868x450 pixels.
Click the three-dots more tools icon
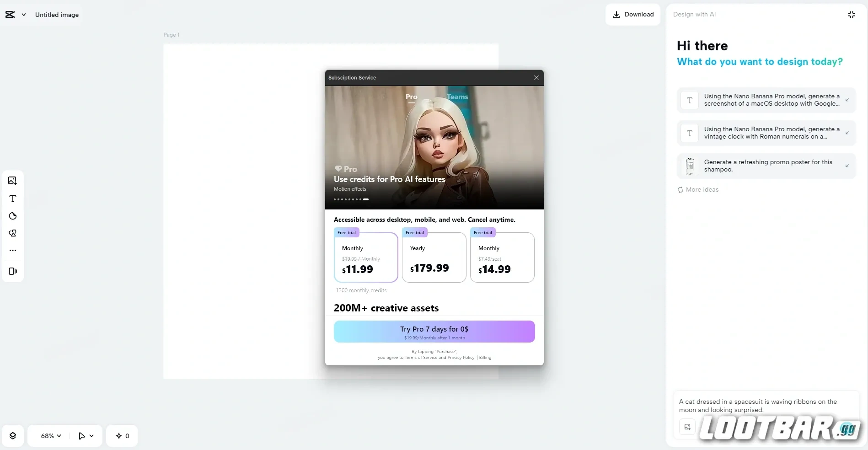(x=13, y=251)
